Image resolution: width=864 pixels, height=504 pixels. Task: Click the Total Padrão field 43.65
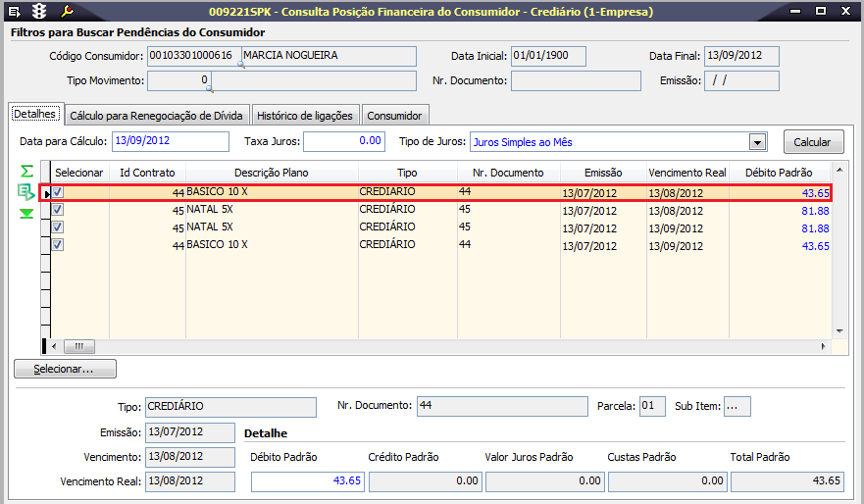pos(788,481)
